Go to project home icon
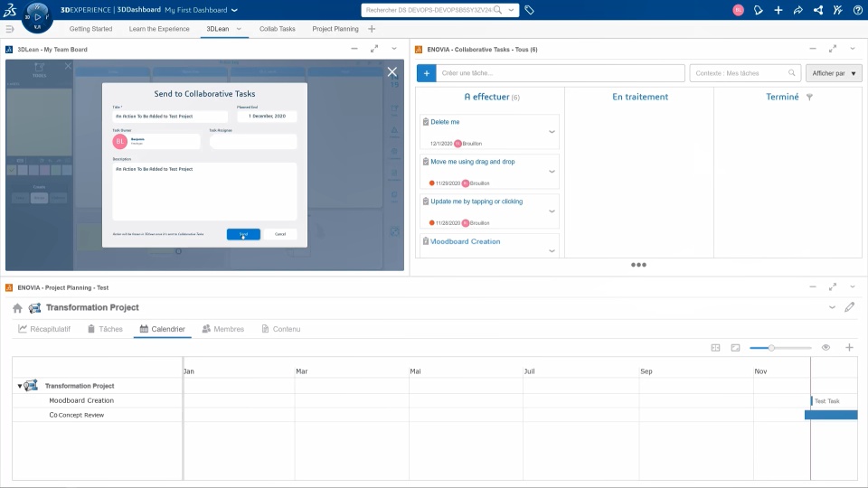 17,307
